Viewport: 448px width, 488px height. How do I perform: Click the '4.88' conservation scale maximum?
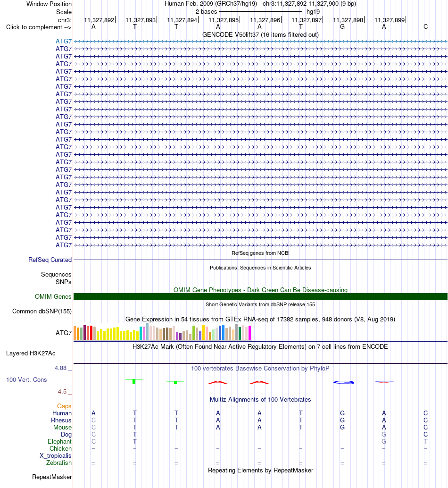[x=61, y=368]
